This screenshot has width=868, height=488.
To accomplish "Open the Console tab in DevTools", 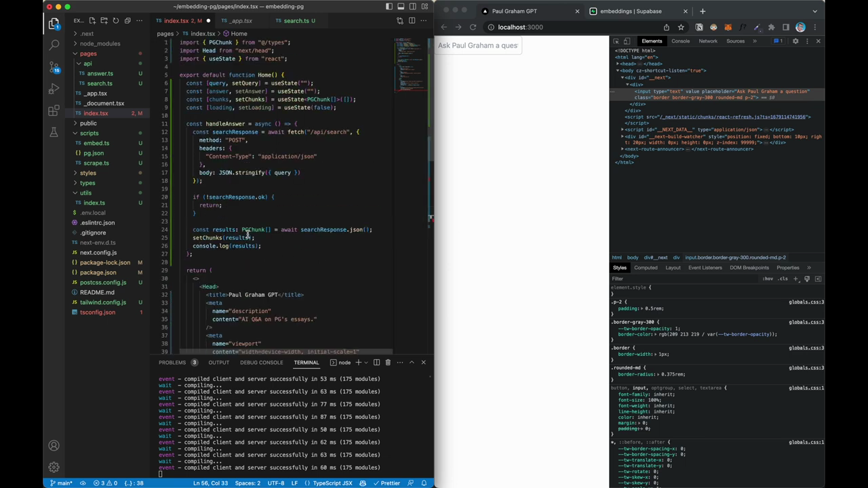I will (680, 41).
